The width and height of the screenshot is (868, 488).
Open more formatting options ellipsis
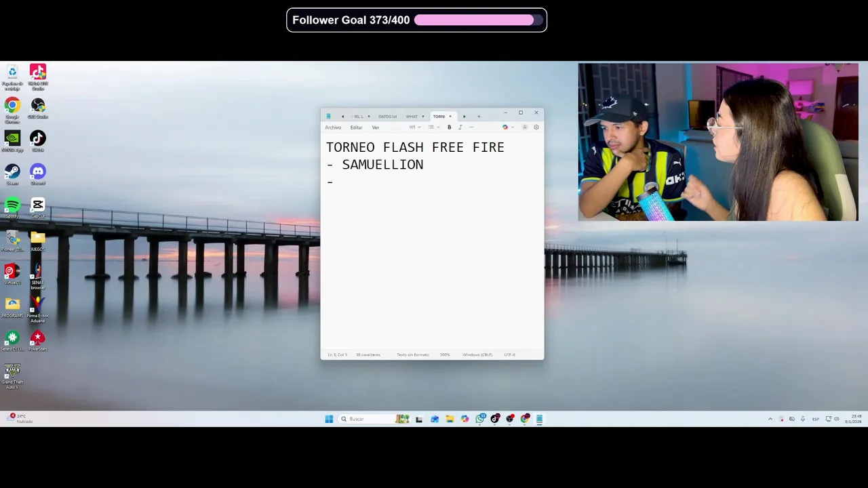coord(471,127)
